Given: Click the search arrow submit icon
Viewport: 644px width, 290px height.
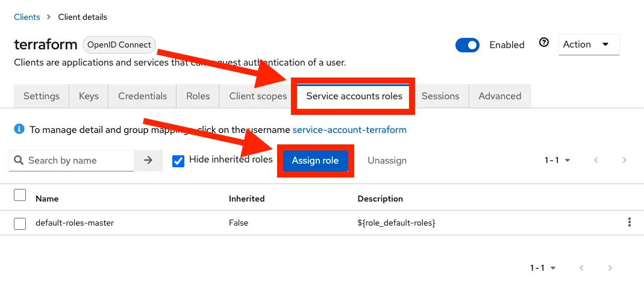Looking at the screenshot, I should pos(148,161).
